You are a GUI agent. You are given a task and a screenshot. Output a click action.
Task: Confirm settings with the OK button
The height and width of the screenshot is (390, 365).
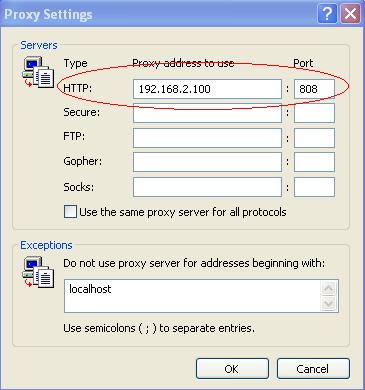click(x=232, y=369)
